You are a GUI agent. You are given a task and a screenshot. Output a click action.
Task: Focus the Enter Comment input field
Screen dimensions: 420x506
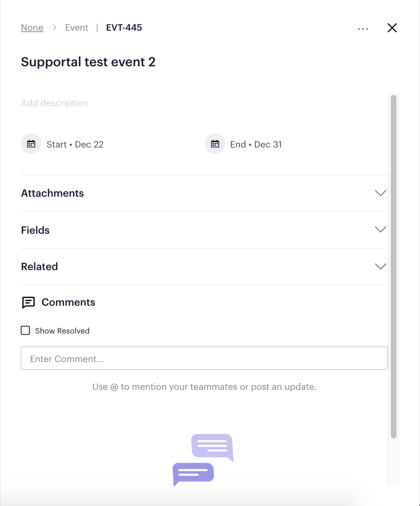pos(204,358)
